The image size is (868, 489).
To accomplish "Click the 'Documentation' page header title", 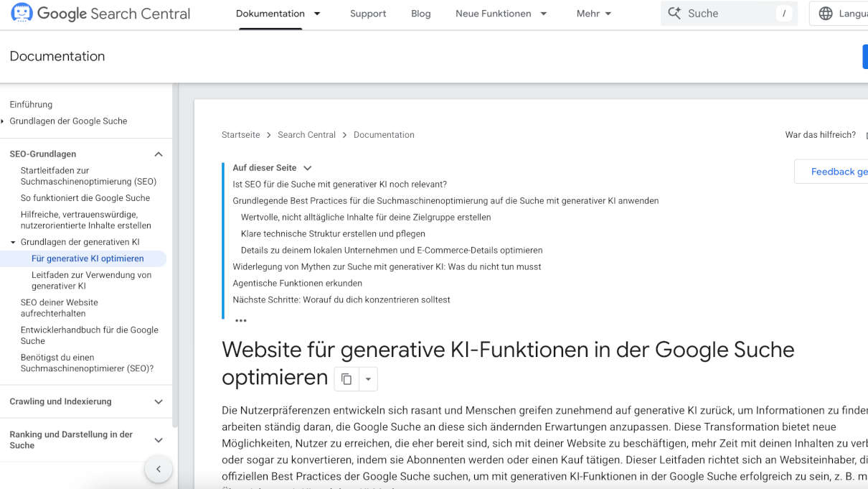I will pos(57,56).
